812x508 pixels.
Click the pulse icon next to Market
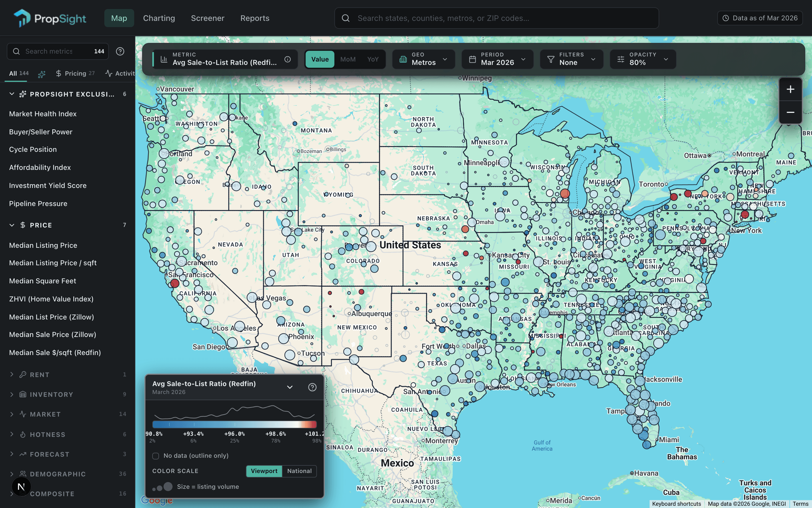click(23, 414)
